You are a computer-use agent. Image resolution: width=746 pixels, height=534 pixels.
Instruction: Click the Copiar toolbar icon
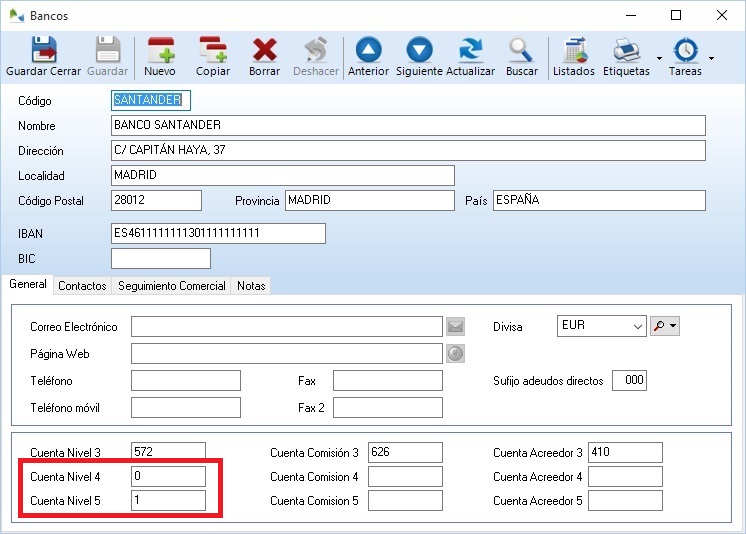213,49
